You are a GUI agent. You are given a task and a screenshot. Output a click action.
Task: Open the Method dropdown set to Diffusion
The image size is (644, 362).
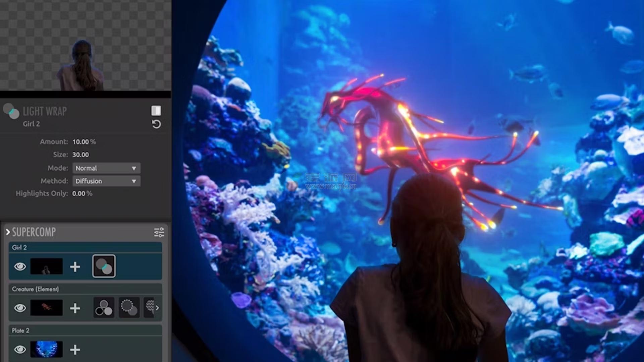click(106, 181)
